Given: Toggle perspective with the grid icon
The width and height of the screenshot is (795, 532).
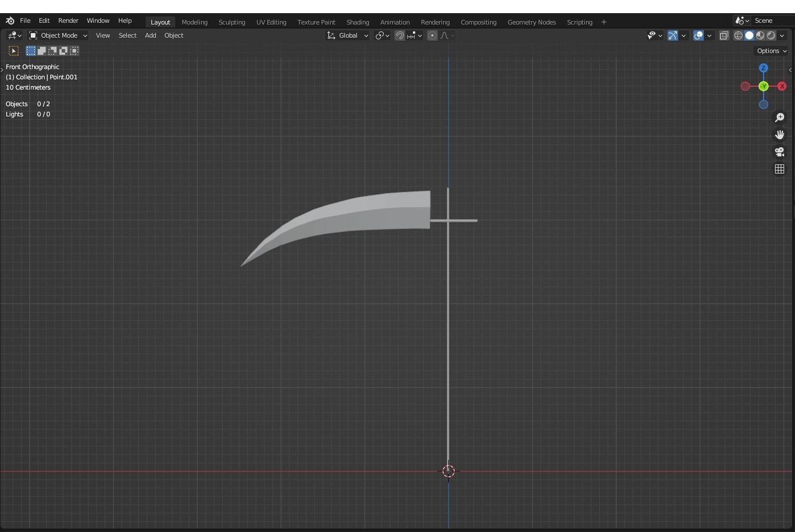Looking at the screenshot, I should click(780, 169).
